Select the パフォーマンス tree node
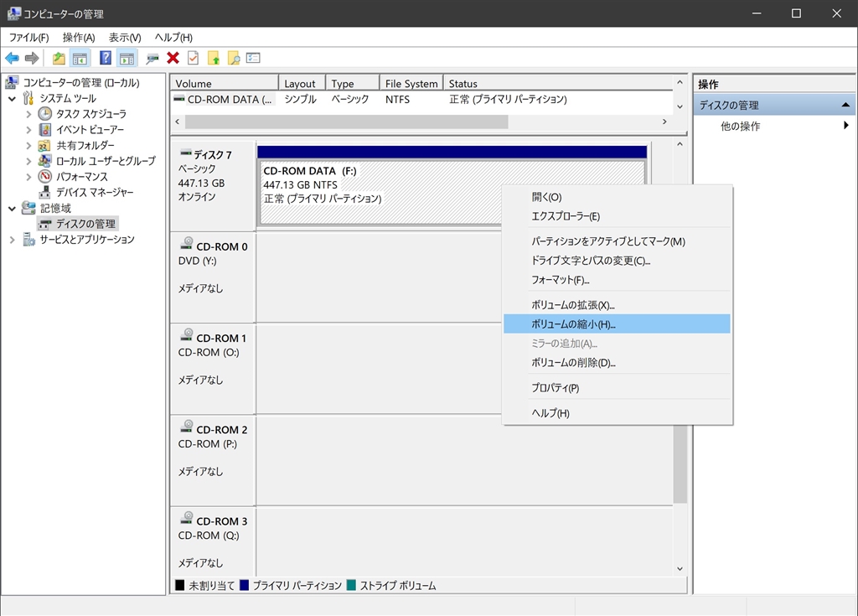Screen dimensions: 858x616 (x=81, y=177)
